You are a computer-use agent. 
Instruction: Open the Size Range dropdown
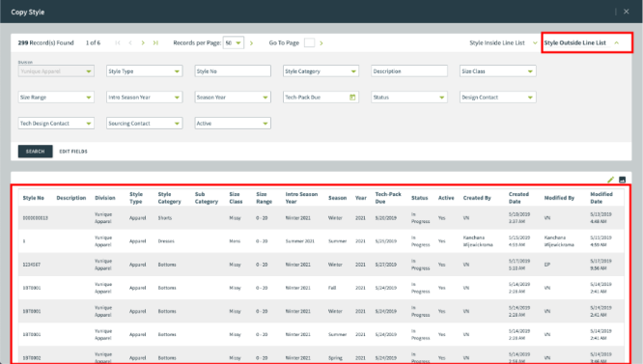click(56, 98)
